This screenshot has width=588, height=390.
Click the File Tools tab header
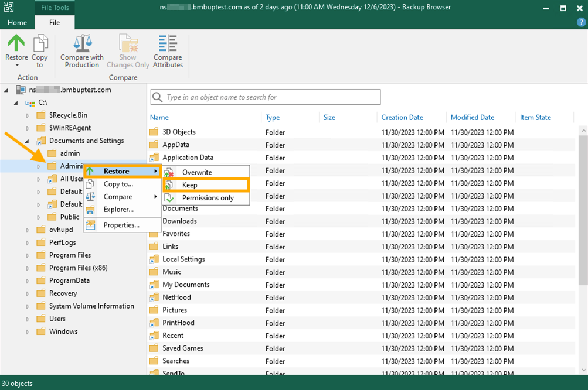55,8
